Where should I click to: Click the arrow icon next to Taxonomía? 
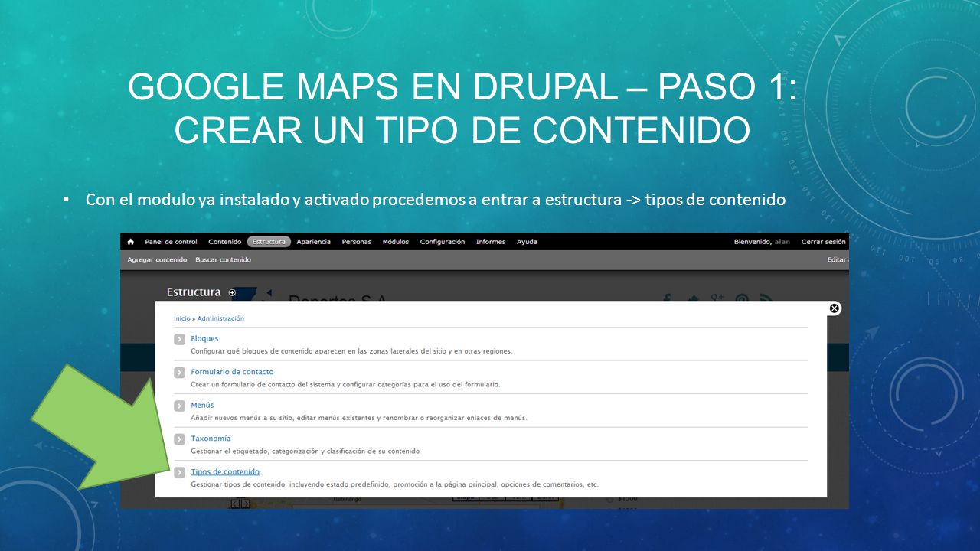tap(180, 439)
